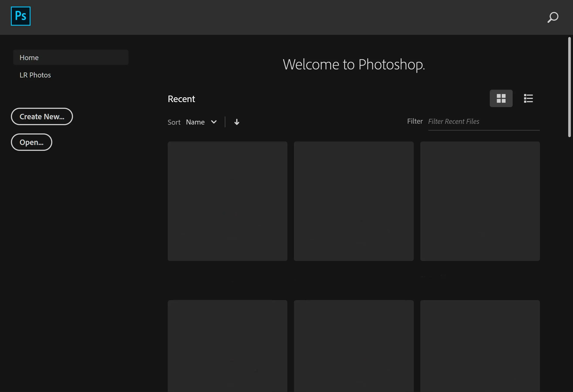Click the Photoshop PS logo icon
Screen dimensions: 573x392
coord(20,16)
